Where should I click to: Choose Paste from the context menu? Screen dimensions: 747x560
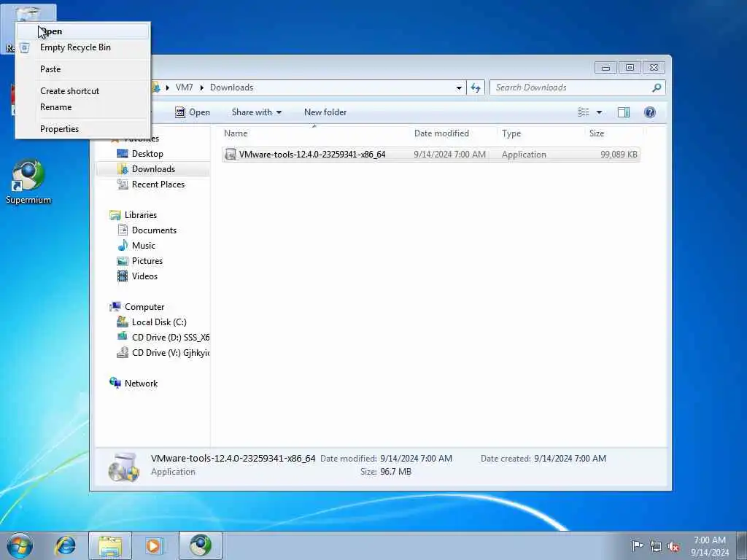82,69
